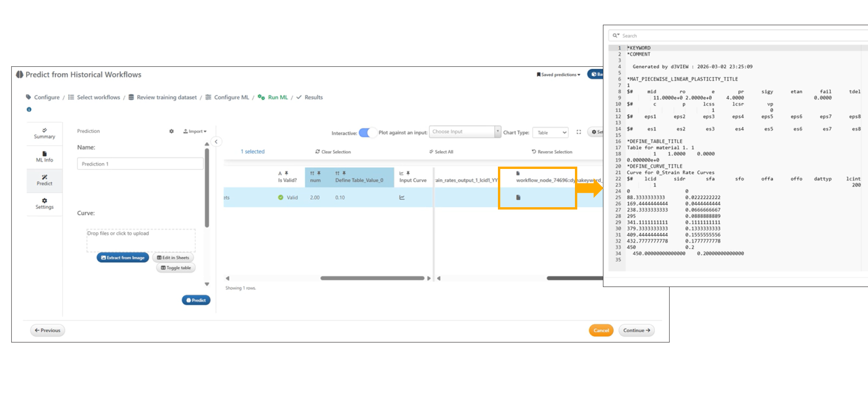
Task: Open the Import dropdown menu
Action: (x=195, y=132)
